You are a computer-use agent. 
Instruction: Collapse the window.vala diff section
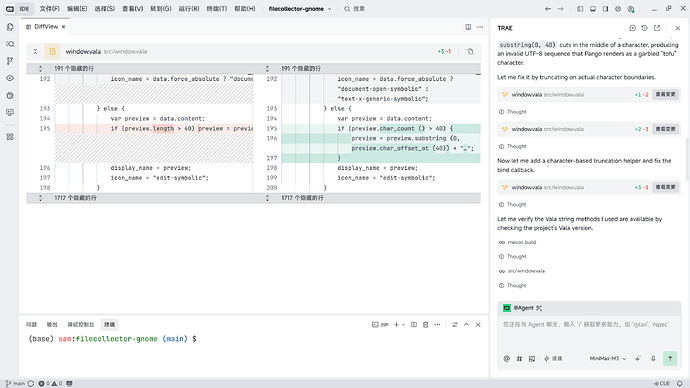35,51
